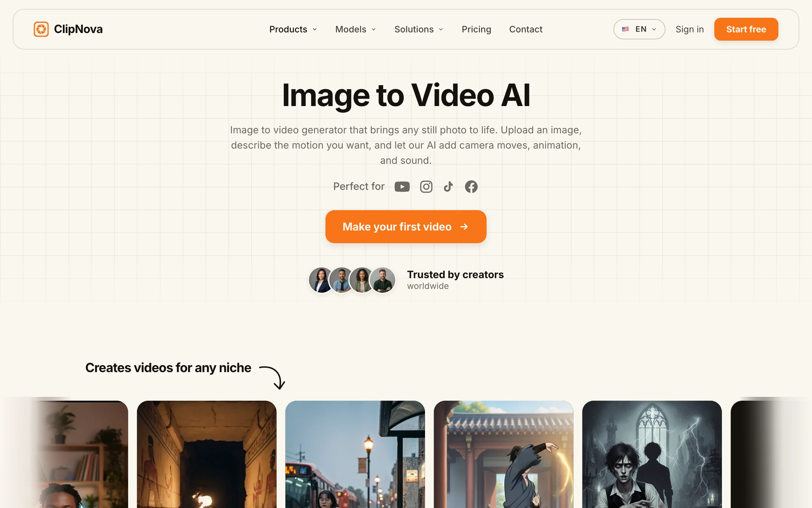Open the rainy street bus video card
This screenshot has height=508, width=812.
[355, 454]
